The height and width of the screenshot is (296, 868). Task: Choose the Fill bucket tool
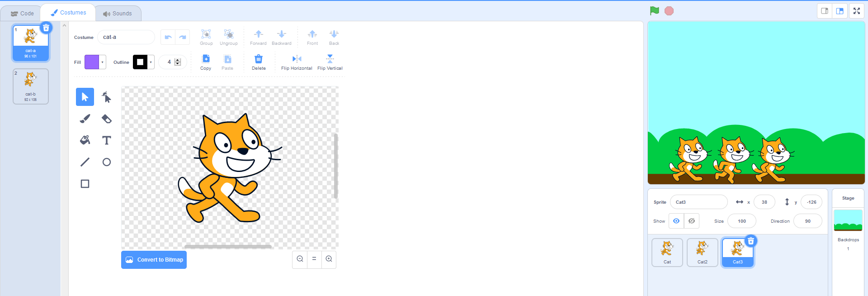[85, 140]
